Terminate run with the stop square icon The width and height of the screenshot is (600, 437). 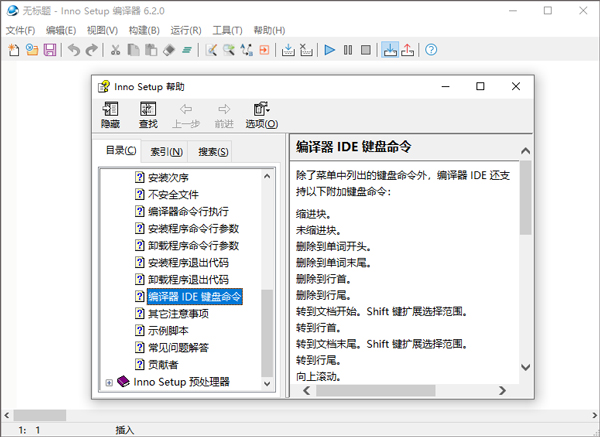click(366, 50)
